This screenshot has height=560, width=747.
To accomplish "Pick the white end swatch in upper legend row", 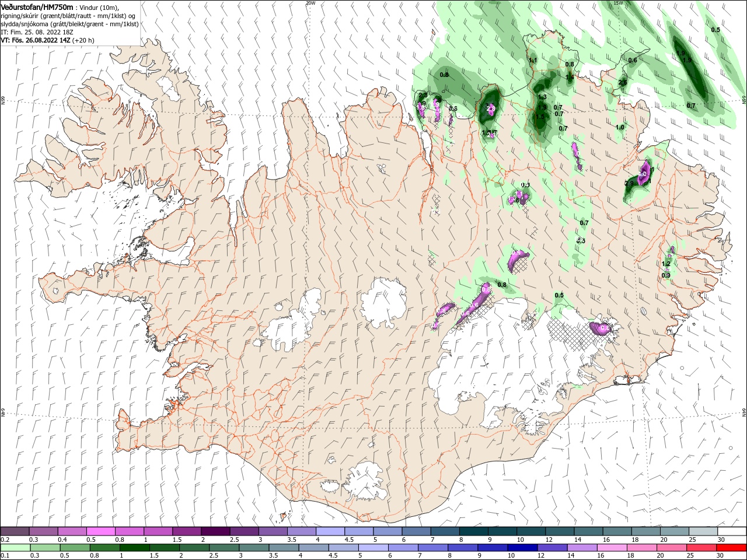I will coord(732,531).
